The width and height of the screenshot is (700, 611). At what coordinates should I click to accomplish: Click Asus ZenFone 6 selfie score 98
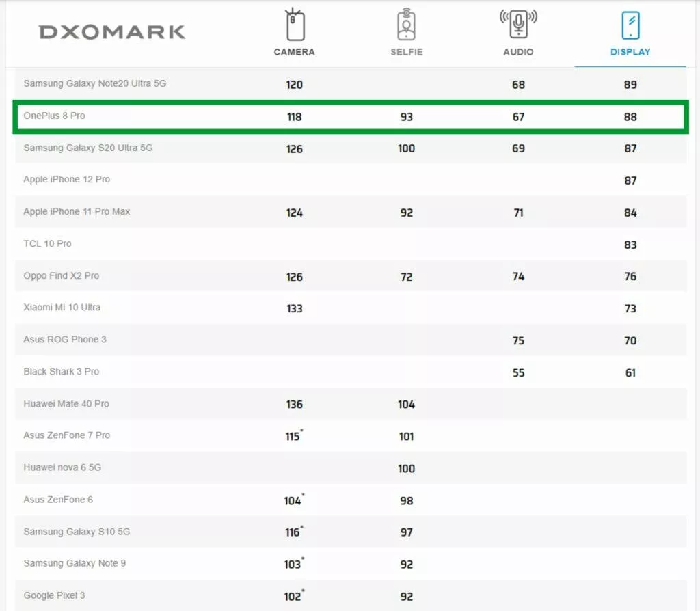point(406,501)
